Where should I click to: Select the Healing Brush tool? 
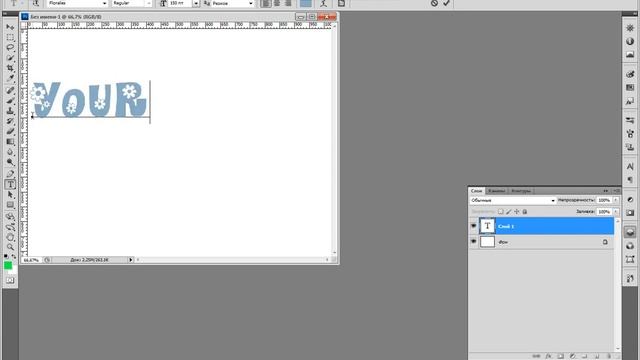(x=10, y=91)
